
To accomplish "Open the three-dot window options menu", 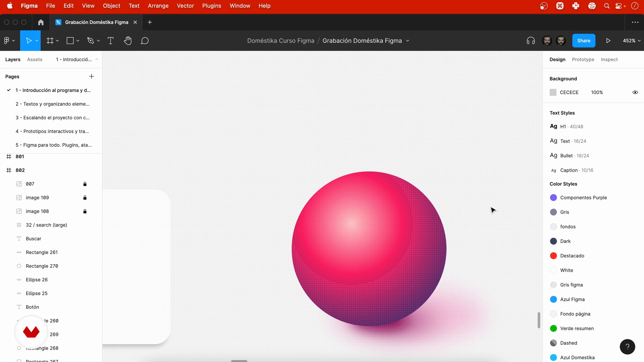I will (x=635, y=22).
